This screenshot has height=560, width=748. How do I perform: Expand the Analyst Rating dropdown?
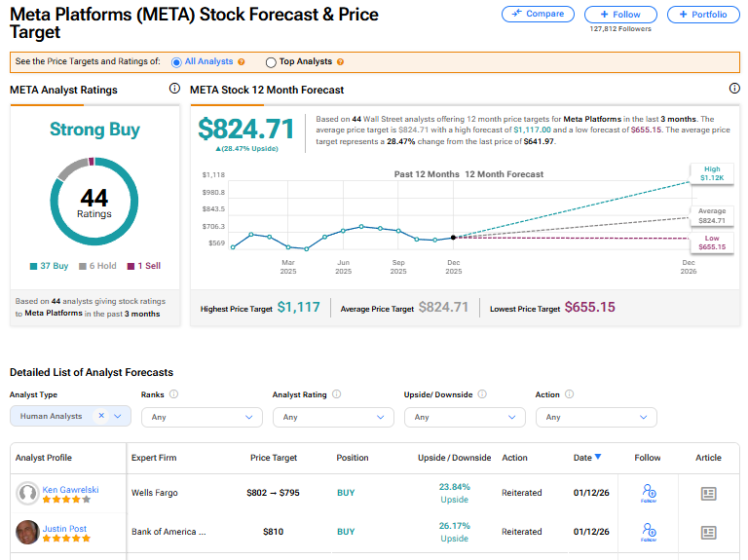point(333,417)
